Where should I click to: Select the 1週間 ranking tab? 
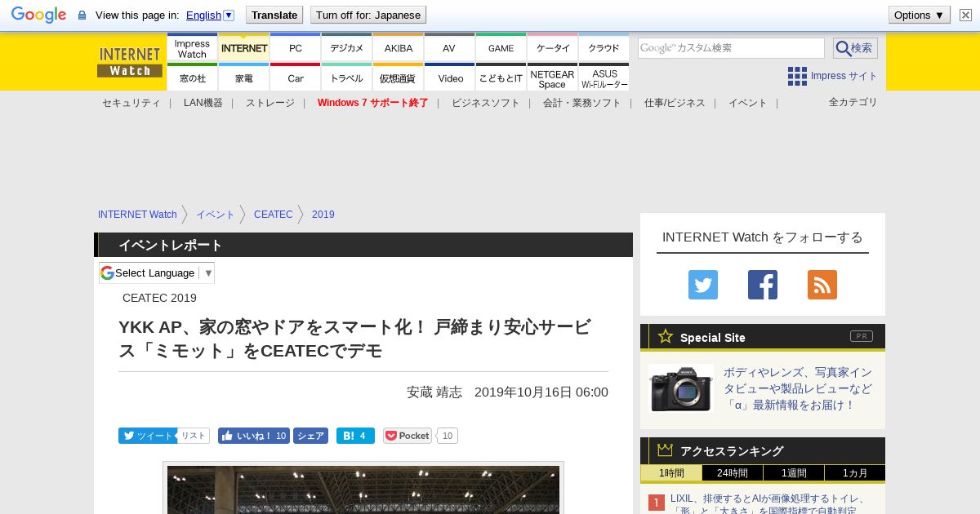pyautogui.click(x=794, y=473)
